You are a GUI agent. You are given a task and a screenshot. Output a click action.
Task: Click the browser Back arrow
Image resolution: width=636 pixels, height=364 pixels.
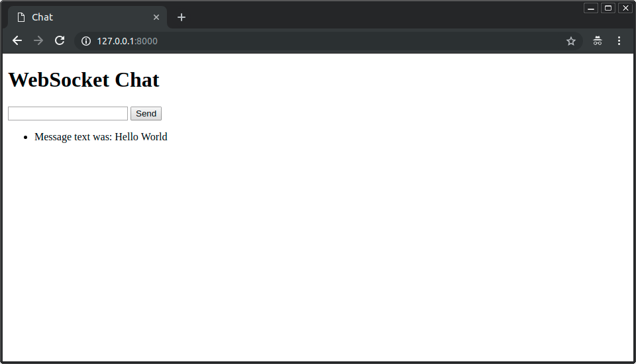click(17, 41)
